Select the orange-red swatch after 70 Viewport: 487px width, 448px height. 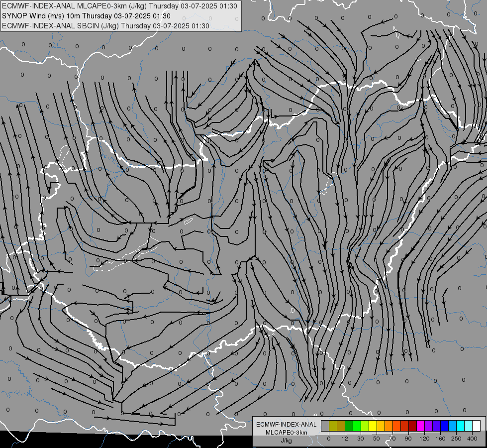pos(397,426)
